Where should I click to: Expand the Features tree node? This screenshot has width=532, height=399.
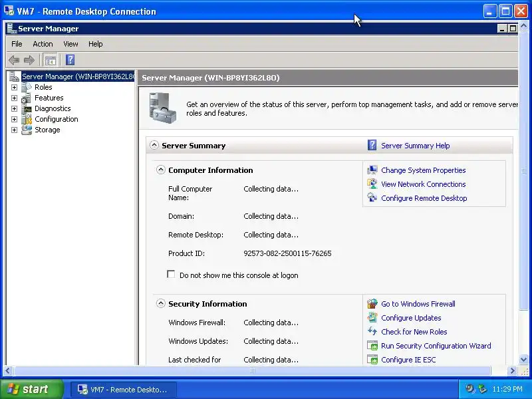tap(14, 98)
